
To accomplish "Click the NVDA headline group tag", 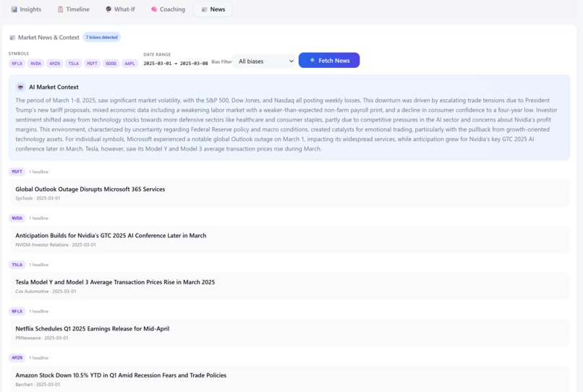I will point(17,218).
